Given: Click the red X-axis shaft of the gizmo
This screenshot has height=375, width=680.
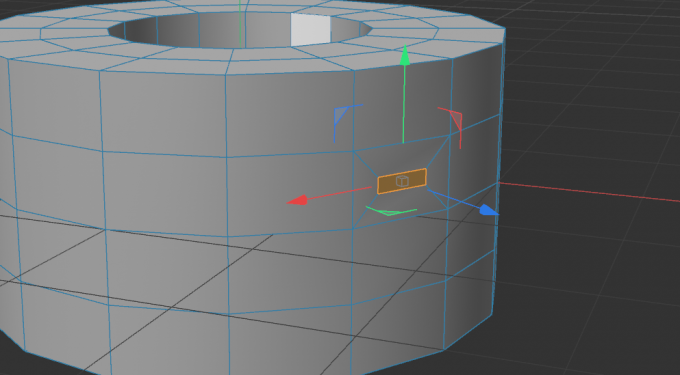Looking at the screenshot, I should pos(340,193).
